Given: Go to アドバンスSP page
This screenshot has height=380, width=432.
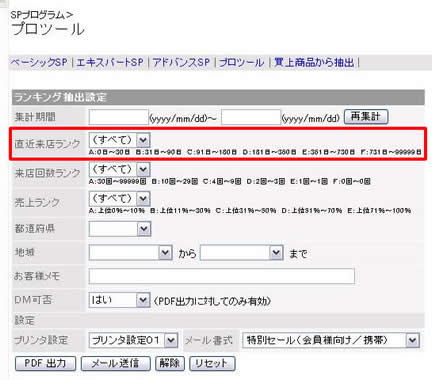Looking at the screenshot, I should tap(181, 62).
